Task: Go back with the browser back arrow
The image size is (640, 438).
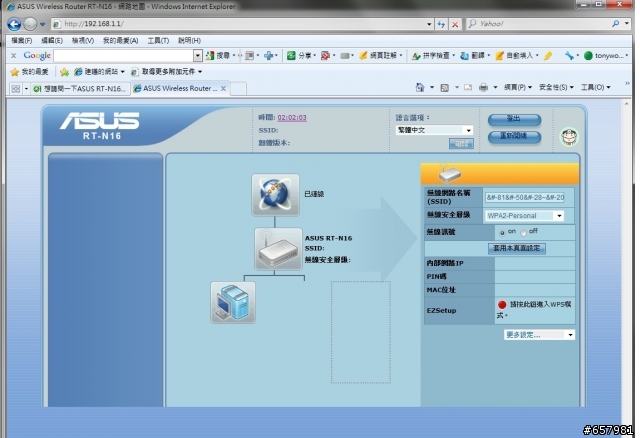Action: pos(14,24)
